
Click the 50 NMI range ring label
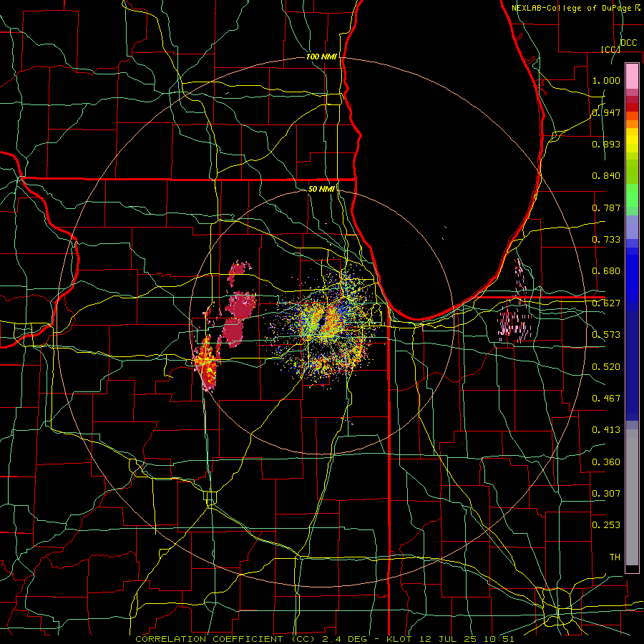321,189
